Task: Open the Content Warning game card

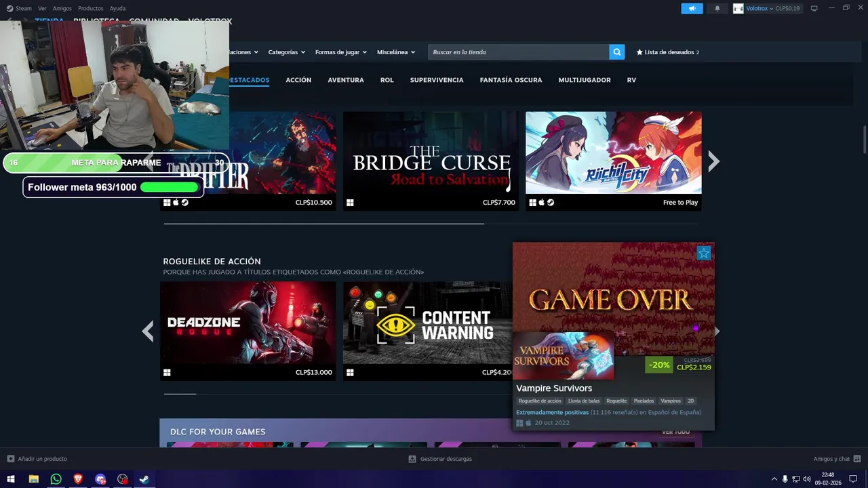Action: tap(427, 331)
